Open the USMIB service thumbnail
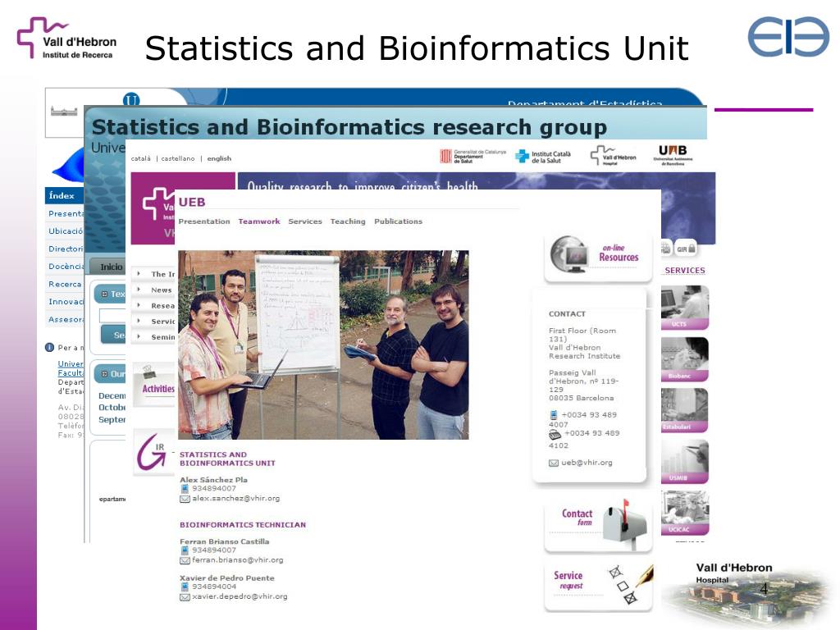The width and height of the screenshot is (840, 630). pyautogui.click(x=685, y=462)
